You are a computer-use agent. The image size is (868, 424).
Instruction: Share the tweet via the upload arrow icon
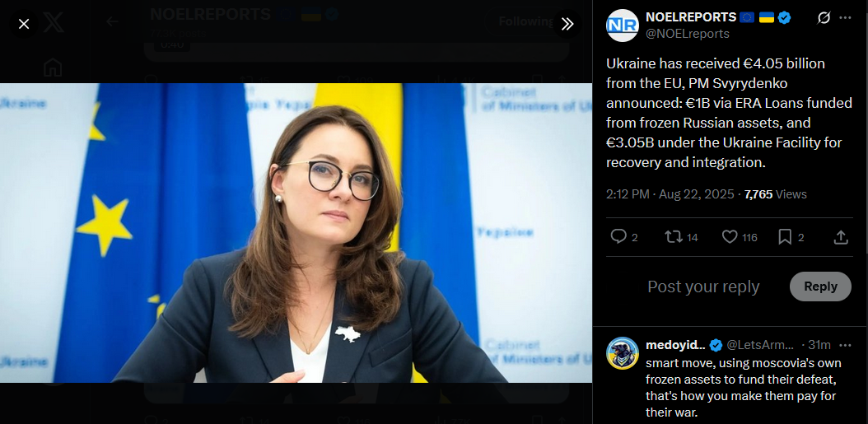click(841, 237)
